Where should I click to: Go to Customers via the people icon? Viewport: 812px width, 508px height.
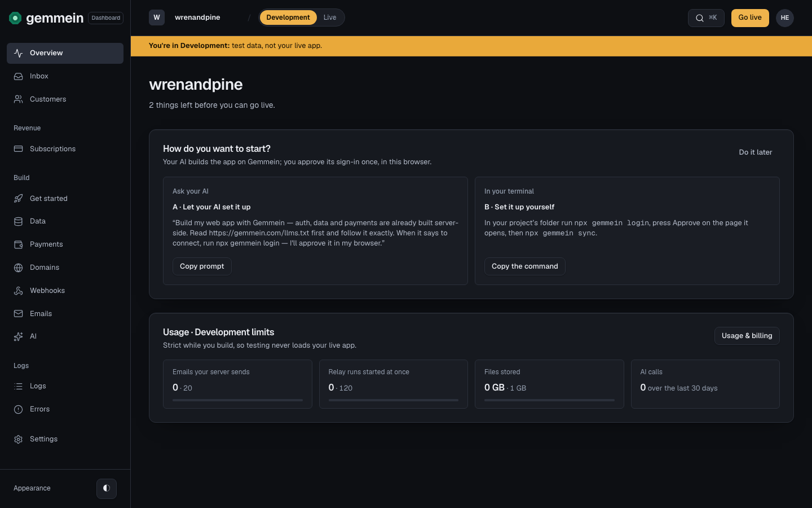(19, 99)
